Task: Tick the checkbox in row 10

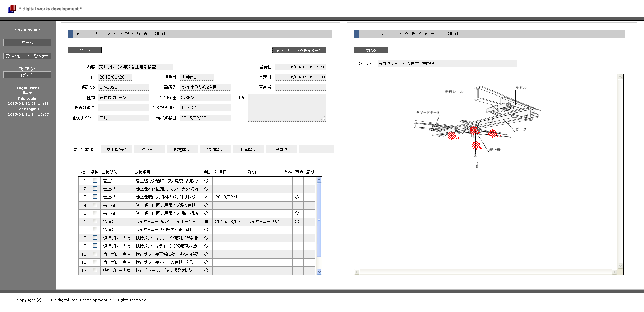Action: point(95,254)
